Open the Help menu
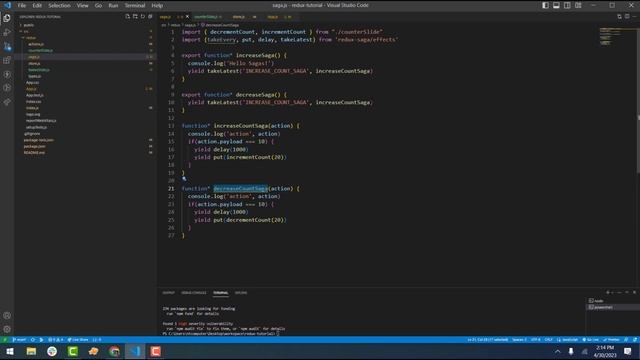This screenshot has height=360, width=640. [157, 5]
